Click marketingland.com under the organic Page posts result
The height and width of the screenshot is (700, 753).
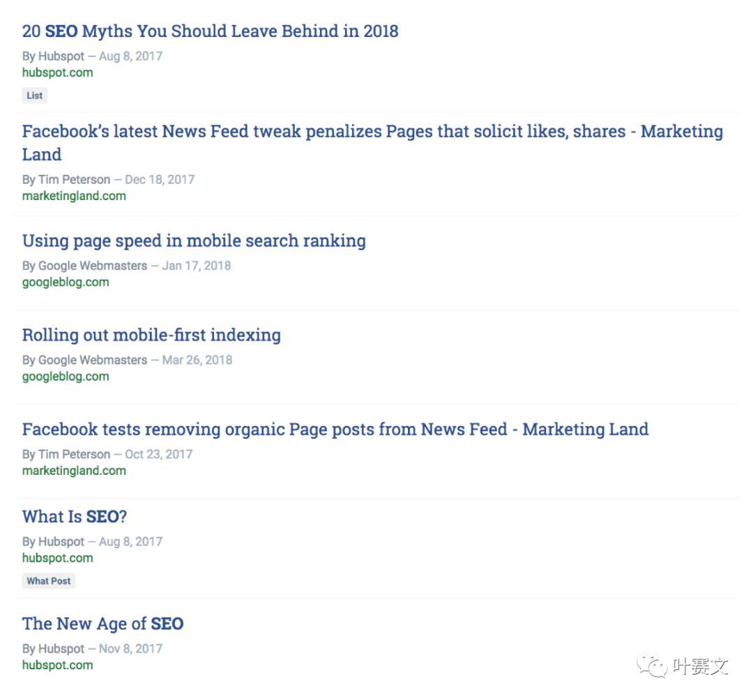[x=74, y=471]
